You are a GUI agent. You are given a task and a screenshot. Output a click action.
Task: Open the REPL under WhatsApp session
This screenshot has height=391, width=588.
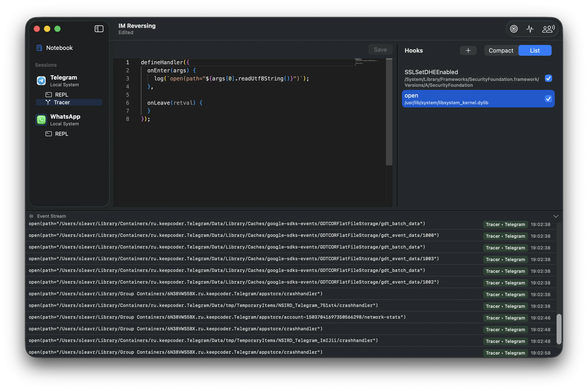click(x=57, y=134)
